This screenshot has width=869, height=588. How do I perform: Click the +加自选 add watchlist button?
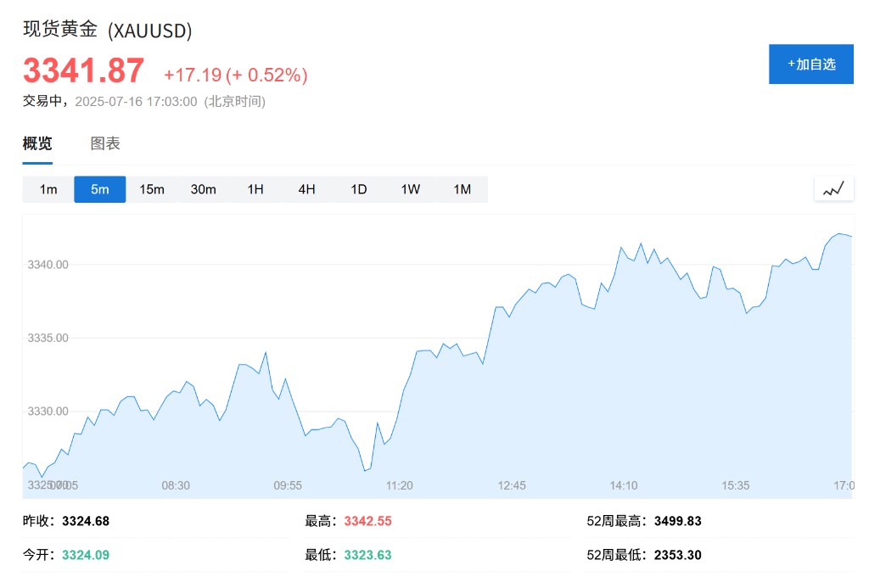pyautogui.click(x=810, y=64)
